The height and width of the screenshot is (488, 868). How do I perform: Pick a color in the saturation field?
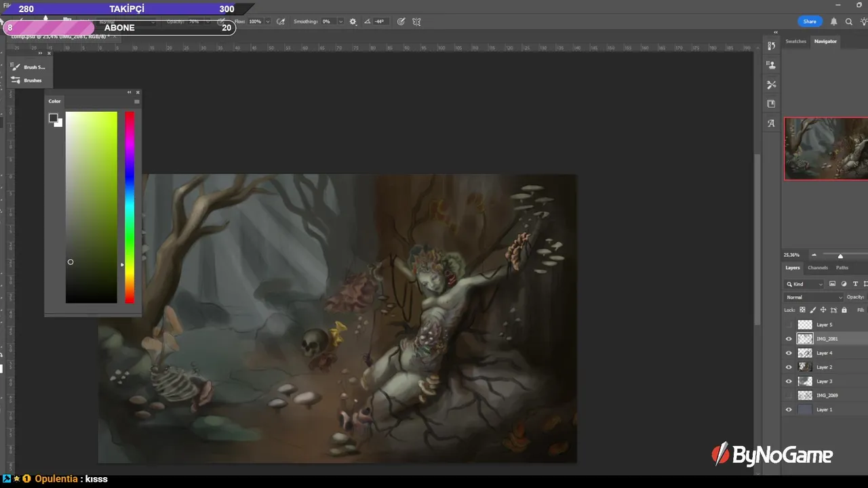click(x=91, y=207)
